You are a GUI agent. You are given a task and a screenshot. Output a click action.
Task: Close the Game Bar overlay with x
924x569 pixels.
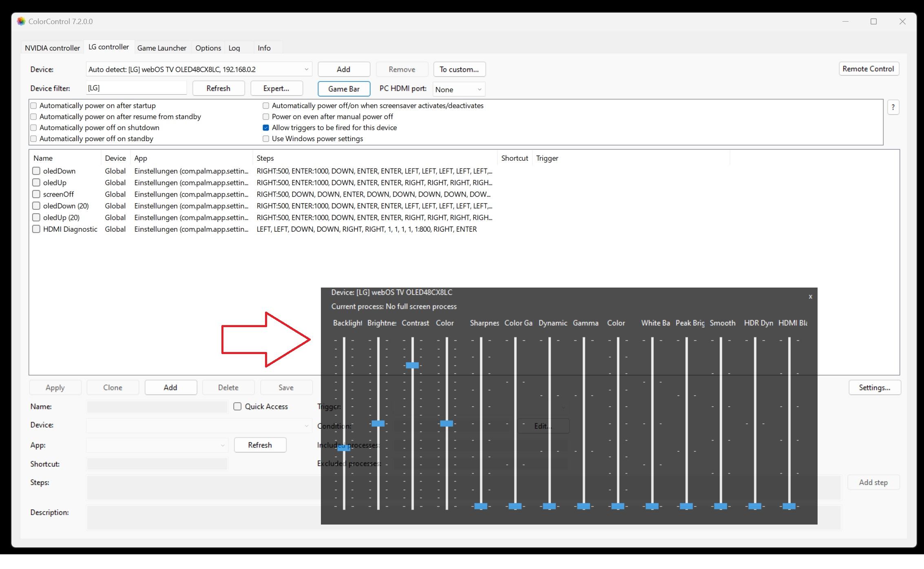(x=810, y=297)
